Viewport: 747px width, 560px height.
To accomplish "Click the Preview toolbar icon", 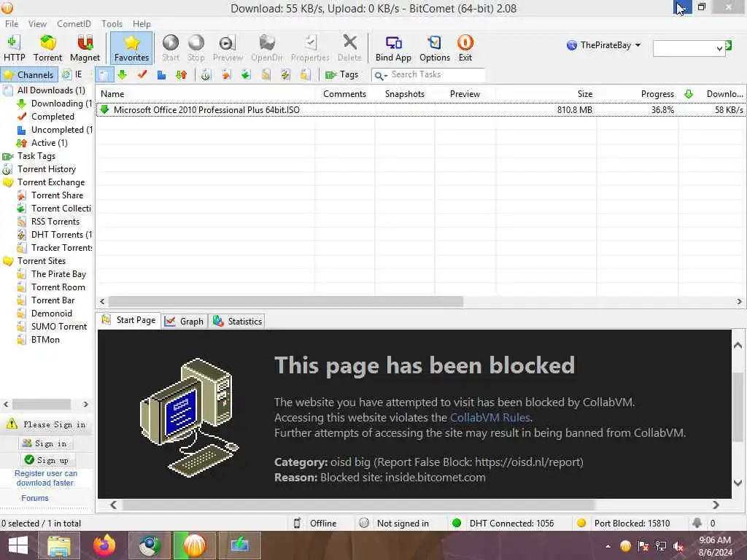I will pyautogui.click(x=228, y=47).
